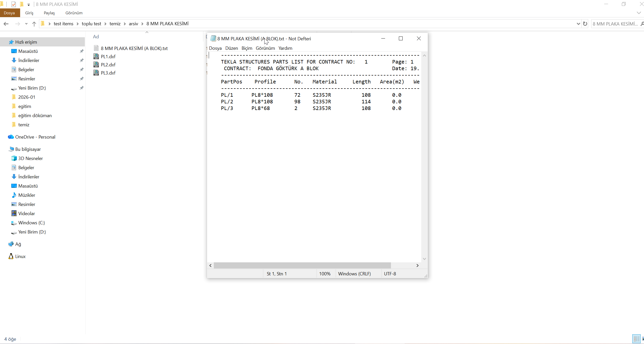Click Notepad's horizontal scrollbar right arrow

pyautogui.click(x=417, y=265)
